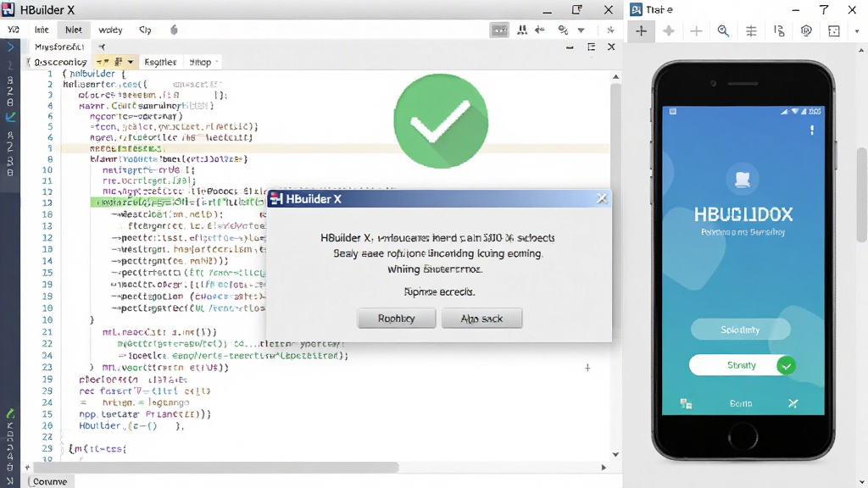Image resolution: width=868 pixels, height=488 pixels.
Task: Click the three-dot menu on phone screen
Action: pyautogui.click(x=812, y=130)
